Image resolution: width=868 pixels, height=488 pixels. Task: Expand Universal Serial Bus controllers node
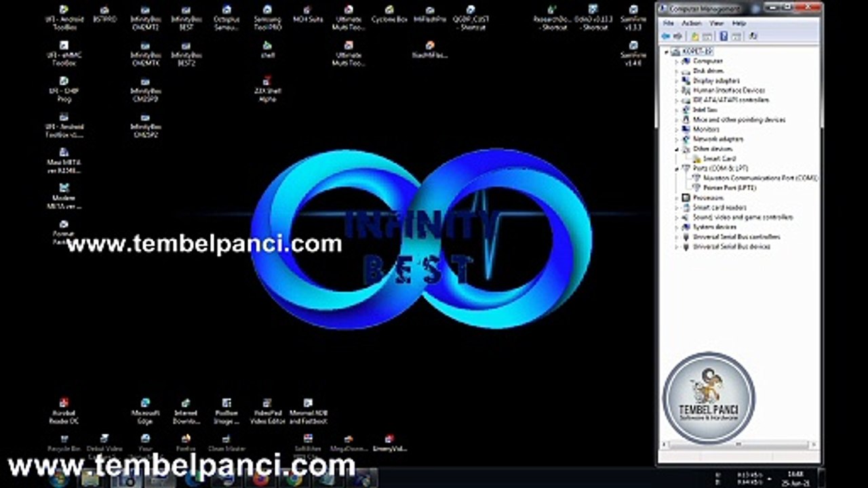pyautogui.click(x=677, y=237)
